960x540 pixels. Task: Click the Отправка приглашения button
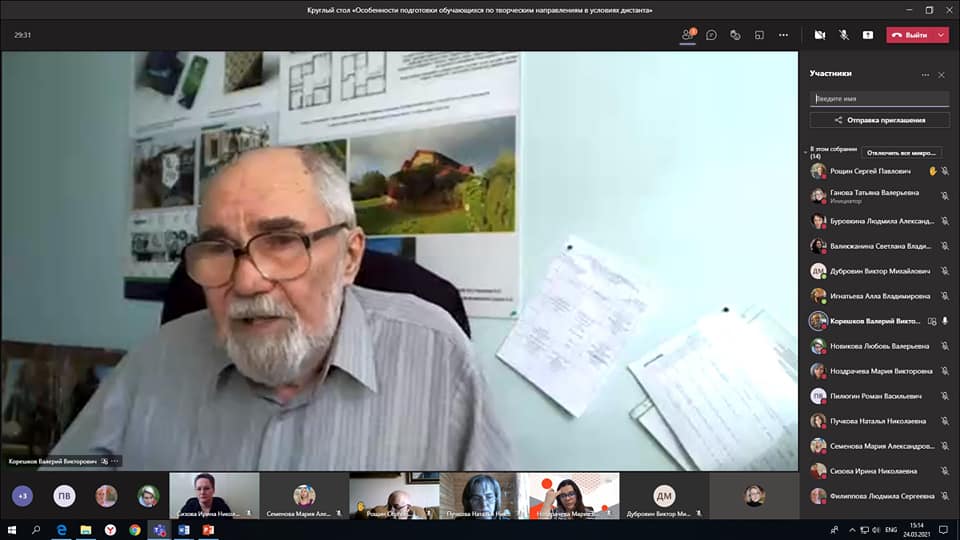[879, 120]
